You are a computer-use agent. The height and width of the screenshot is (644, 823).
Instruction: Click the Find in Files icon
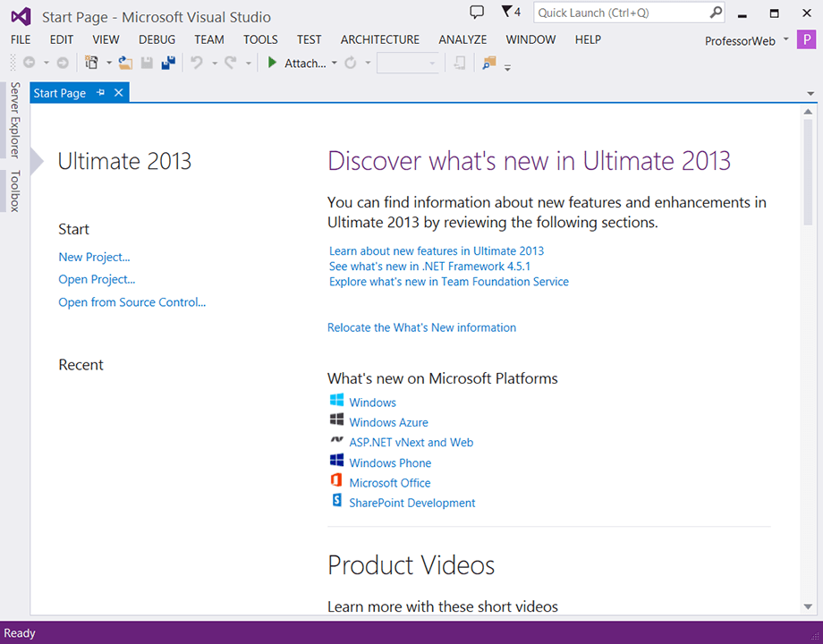pyautogui.click(x=489, y=63)
